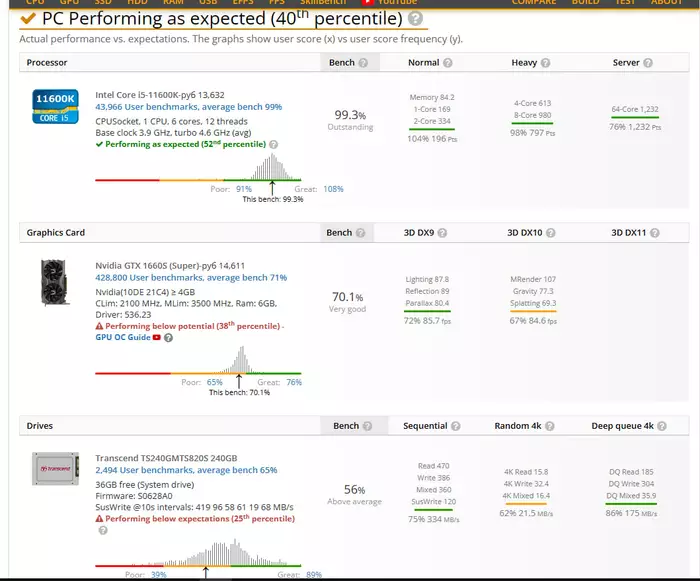Open the 11600K Core i5 processor image
Screen dimensions: 700x581
(x=55, y=106)
